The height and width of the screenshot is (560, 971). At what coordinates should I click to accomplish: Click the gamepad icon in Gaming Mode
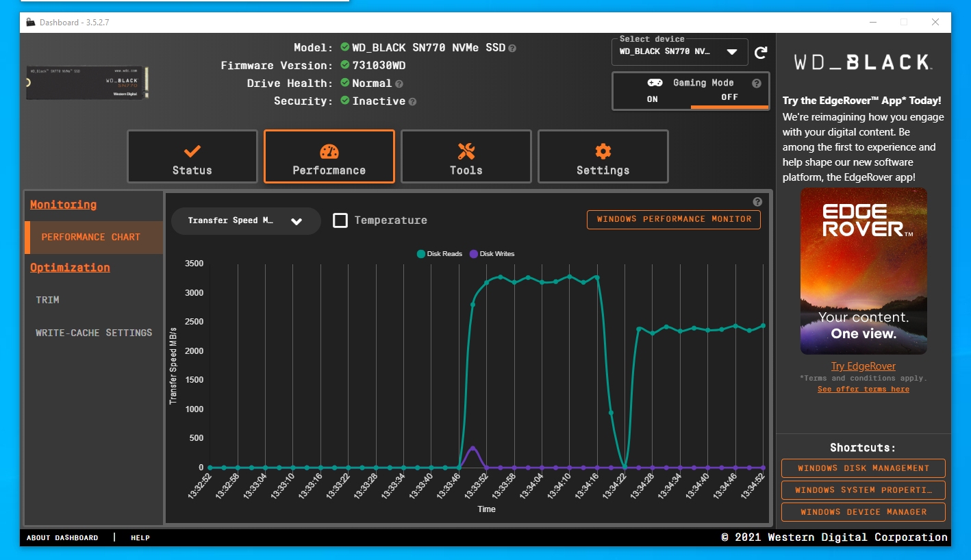point(655,83)
